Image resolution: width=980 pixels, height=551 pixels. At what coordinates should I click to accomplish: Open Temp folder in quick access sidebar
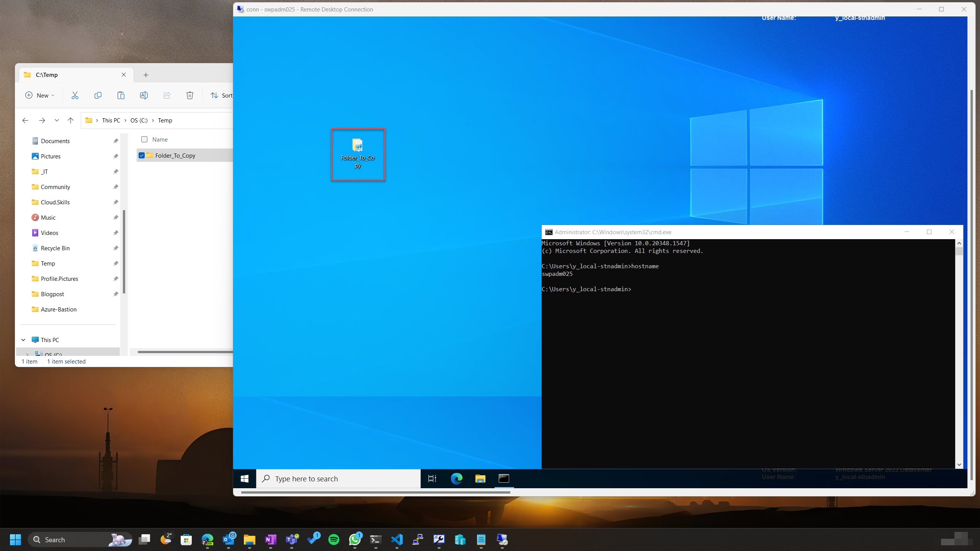tap(48, 263)
